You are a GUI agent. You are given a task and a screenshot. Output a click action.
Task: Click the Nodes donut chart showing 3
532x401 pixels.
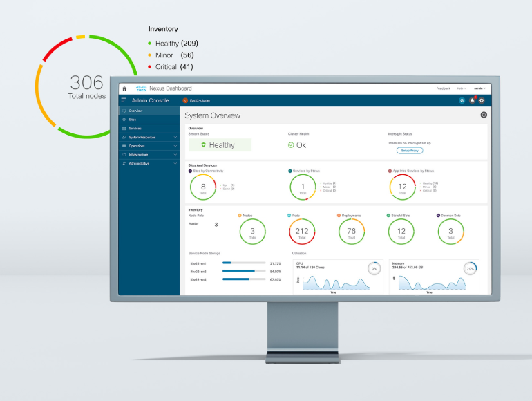pos(252,232)
